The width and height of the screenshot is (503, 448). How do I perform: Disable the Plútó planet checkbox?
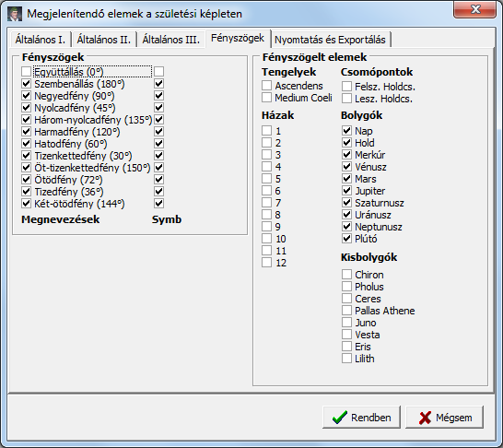tap(346, 239)
